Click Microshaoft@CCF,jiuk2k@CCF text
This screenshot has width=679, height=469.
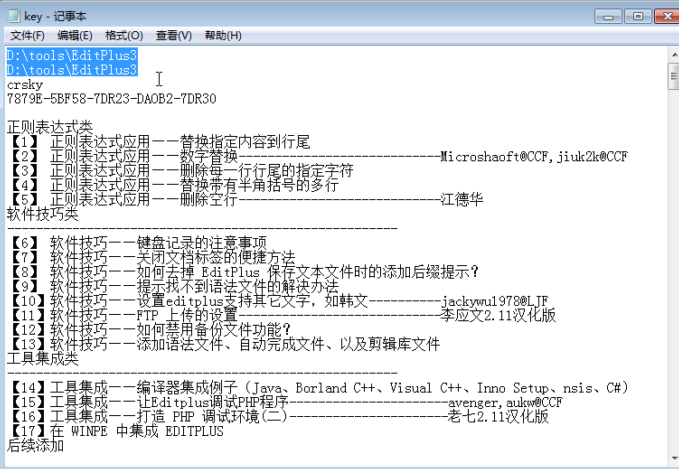click(534, 156)
